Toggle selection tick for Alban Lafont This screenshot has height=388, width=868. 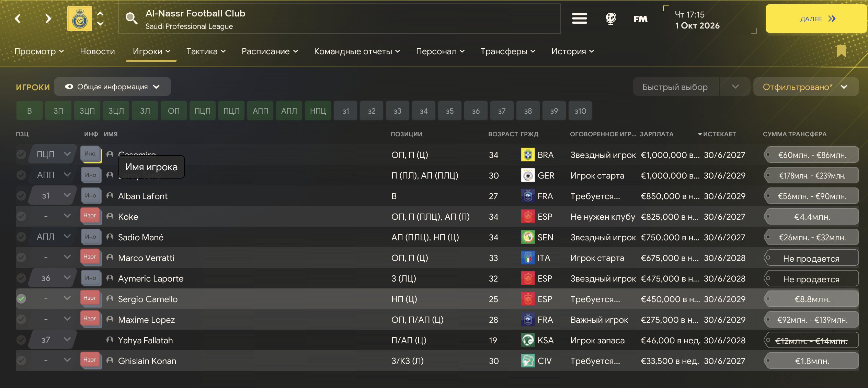(21, 196)
